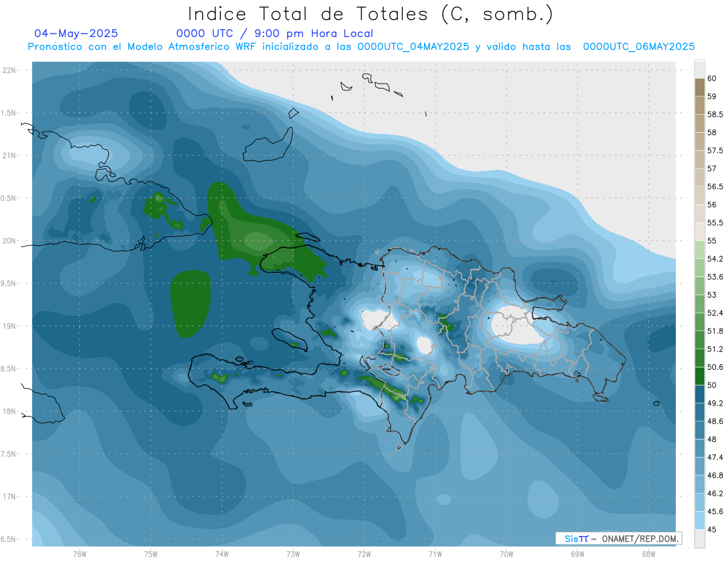Click the brown legend swatch between 59 and 60
Viewport: 728px width, 562px height.
pos(699,87)
